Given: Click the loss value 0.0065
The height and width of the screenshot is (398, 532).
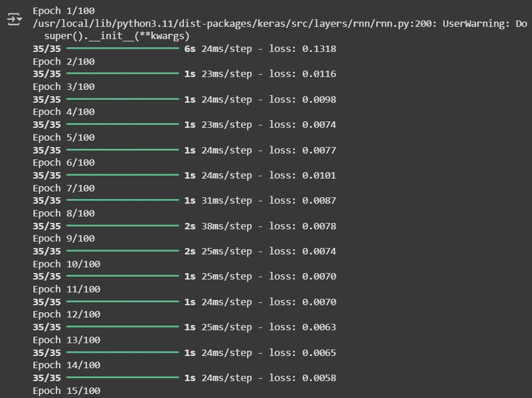Looking at the screenshot, I should click(x=319, y=353).
